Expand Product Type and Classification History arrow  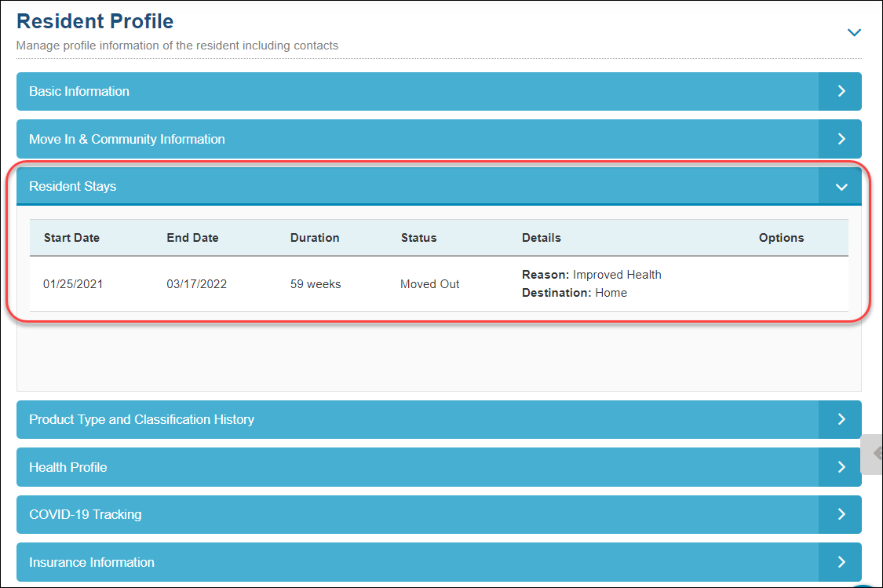tap(840, 419)
